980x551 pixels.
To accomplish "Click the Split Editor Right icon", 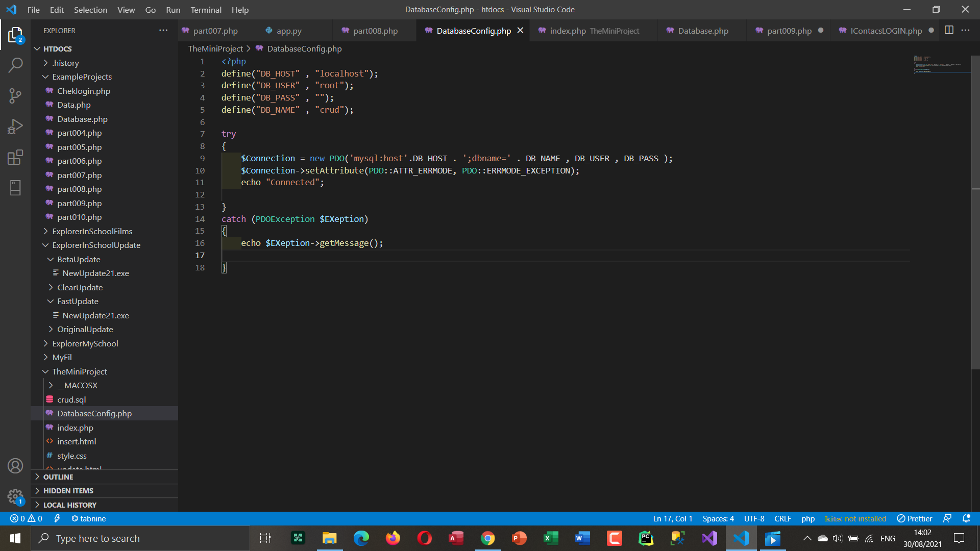I will click(x=949, y=31).
